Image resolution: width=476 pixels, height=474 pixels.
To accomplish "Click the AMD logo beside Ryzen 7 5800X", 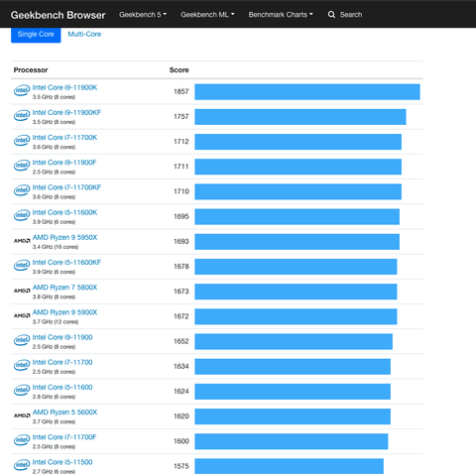I will [x=22, y=291].
